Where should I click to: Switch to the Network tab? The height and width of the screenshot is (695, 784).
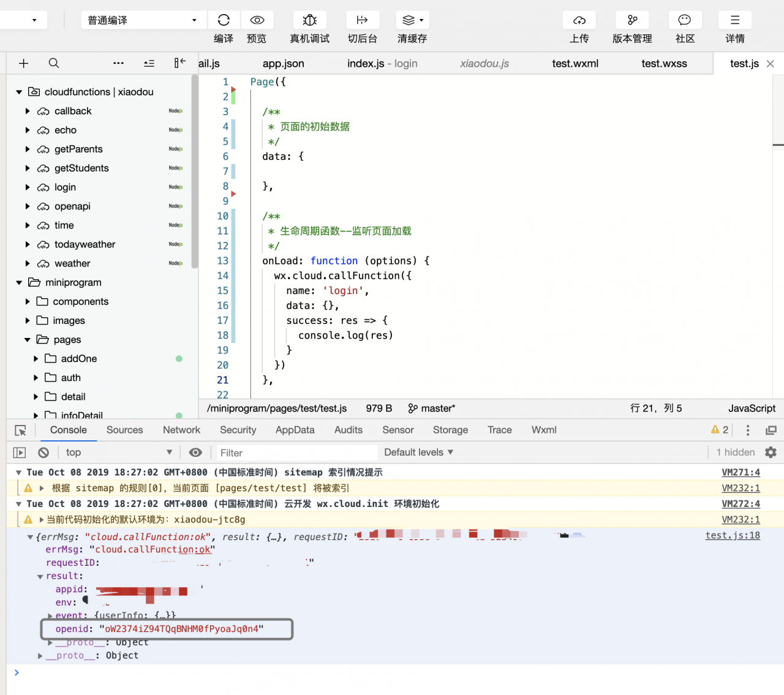(181, 430)
